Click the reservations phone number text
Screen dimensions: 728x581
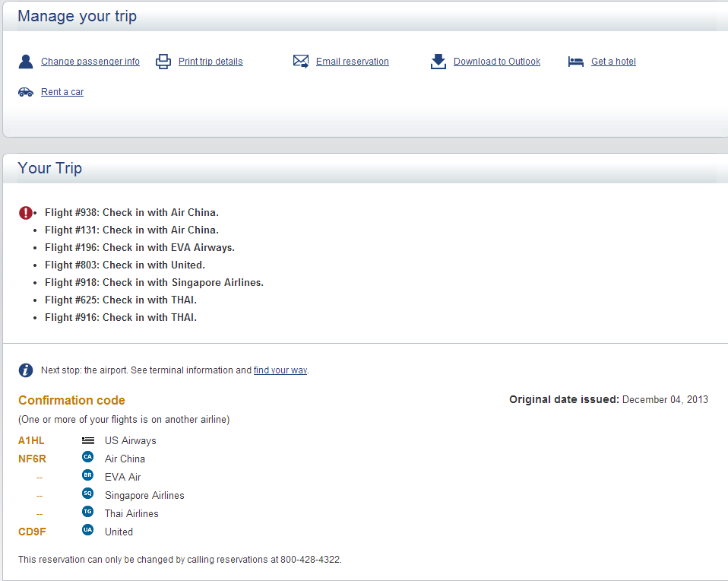click(310, 560)
